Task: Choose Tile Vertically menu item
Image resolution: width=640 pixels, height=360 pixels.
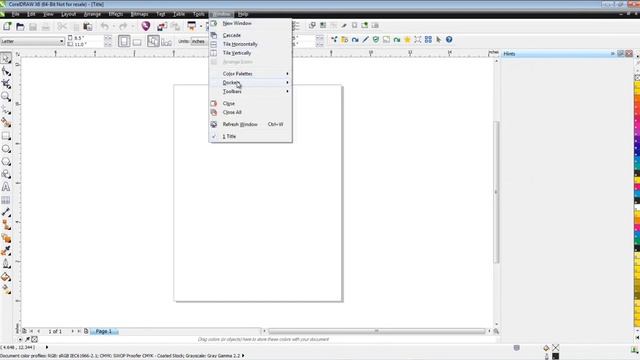Action: click(250, 53)
